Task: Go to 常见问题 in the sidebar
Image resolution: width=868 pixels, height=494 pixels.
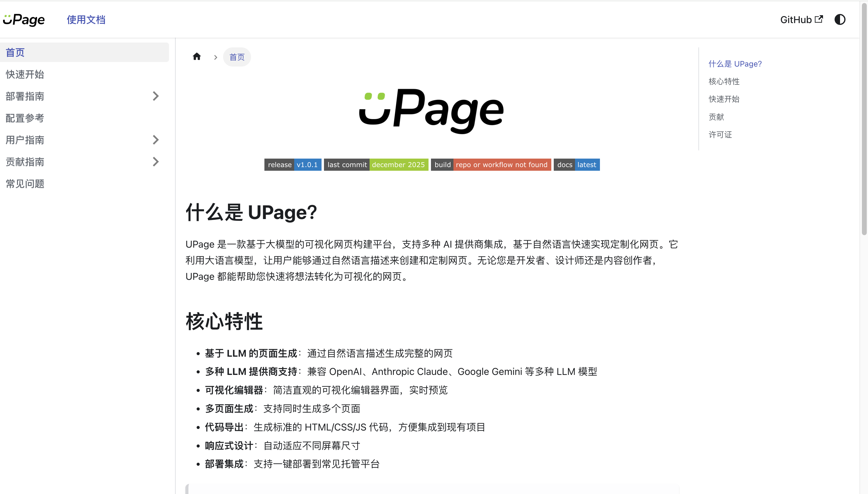Action: click(25, 184)
